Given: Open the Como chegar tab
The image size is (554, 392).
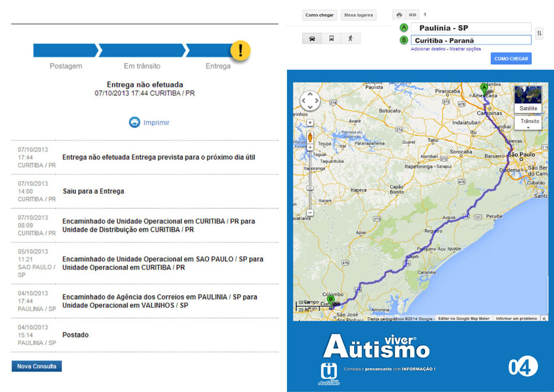Looking at the screenshot, I should tap(319, 15).
